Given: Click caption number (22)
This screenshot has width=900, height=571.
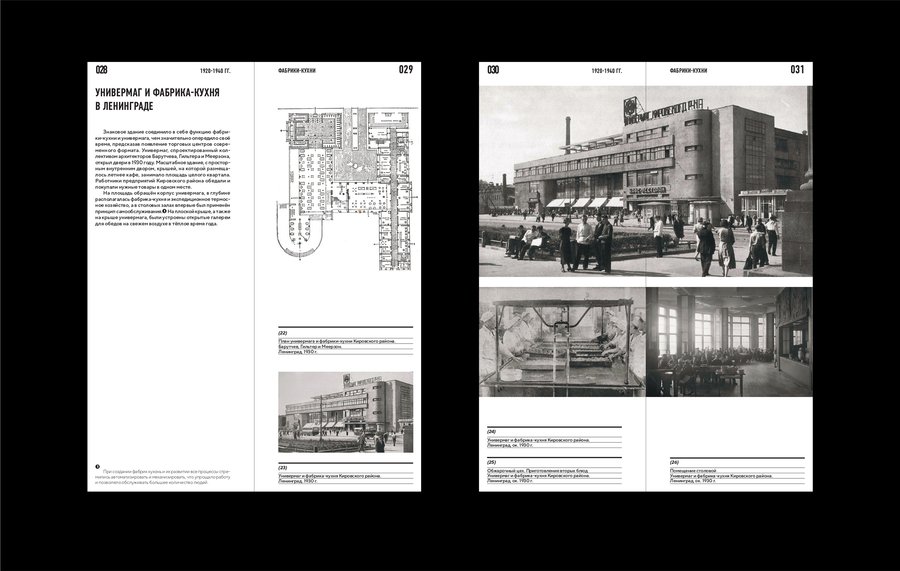Looking at the screenshot, I should (282, 333).
